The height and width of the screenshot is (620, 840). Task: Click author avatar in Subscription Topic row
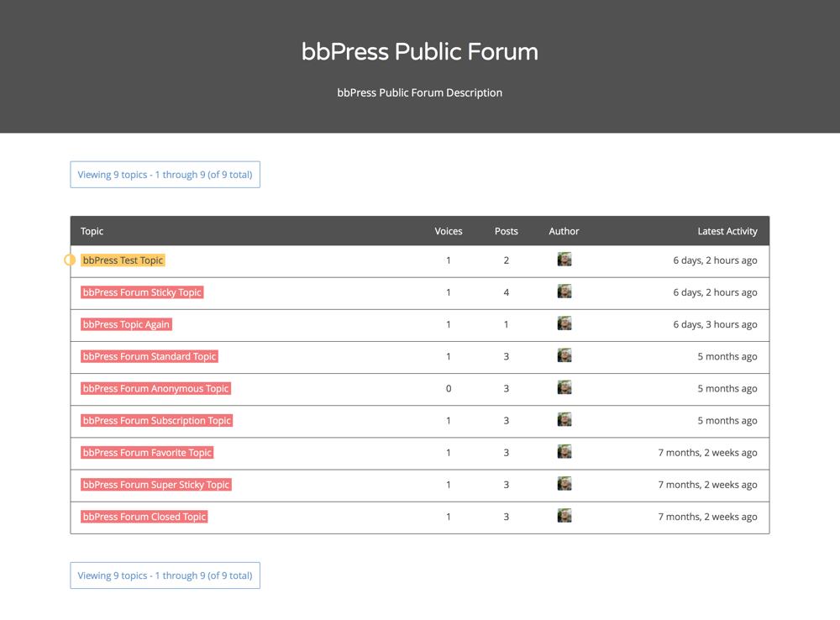(564, 420)
